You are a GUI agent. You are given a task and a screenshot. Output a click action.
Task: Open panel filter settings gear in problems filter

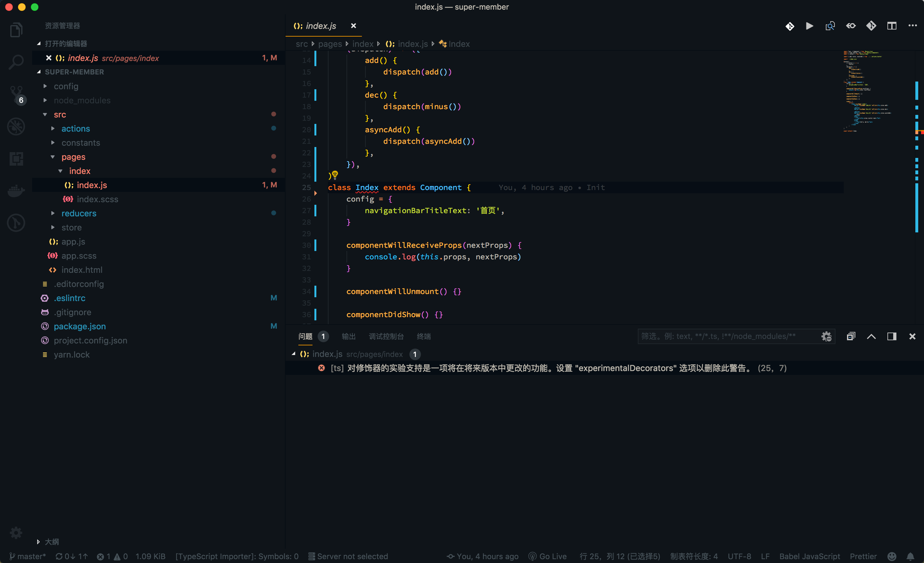pyautogui.click(x=826, y=336)
